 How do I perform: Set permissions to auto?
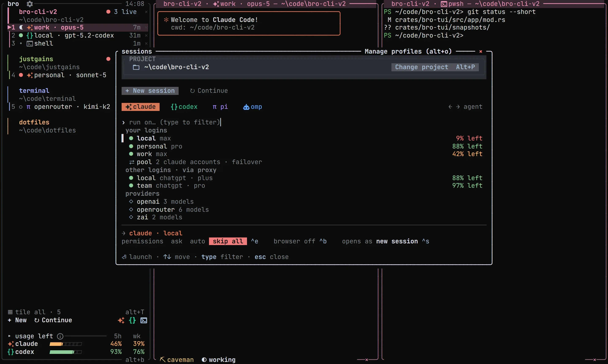click(x=197, y=241)
